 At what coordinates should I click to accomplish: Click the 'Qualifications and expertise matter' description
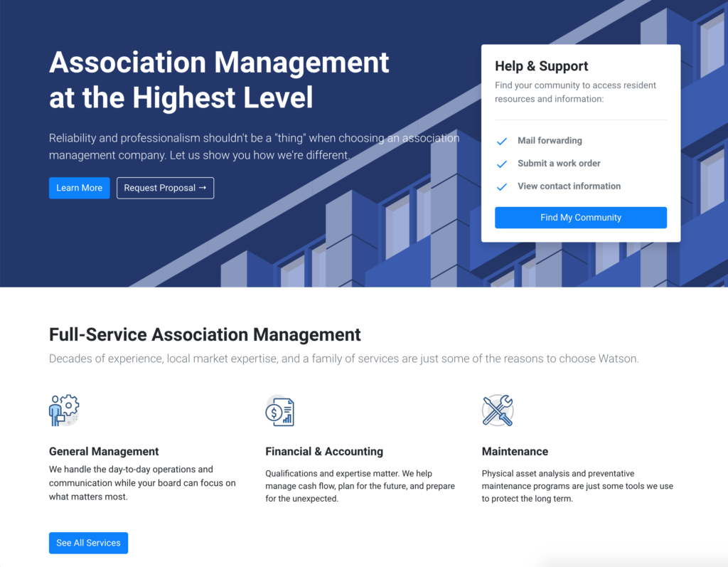pos(360,486)
